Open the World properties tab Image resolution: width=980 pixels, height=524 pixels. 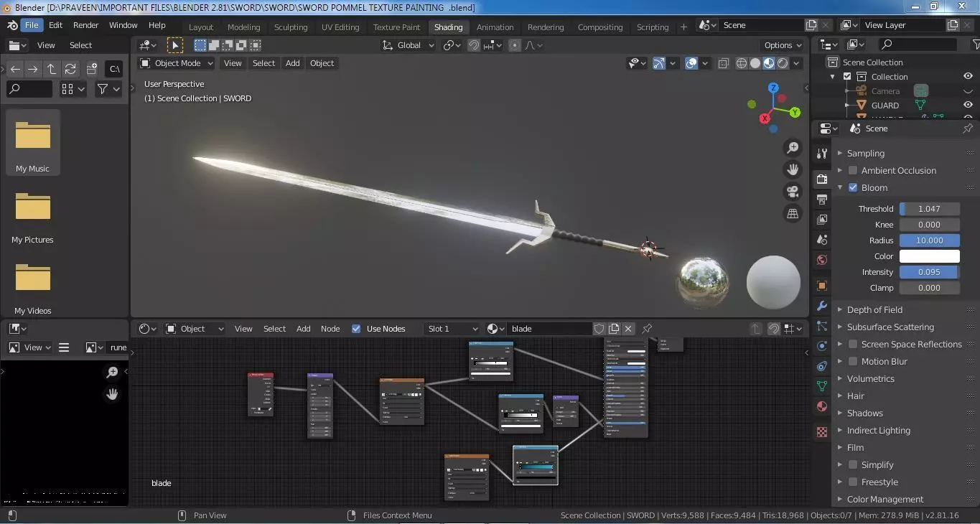pyautogui.click(x=822, y=260)
